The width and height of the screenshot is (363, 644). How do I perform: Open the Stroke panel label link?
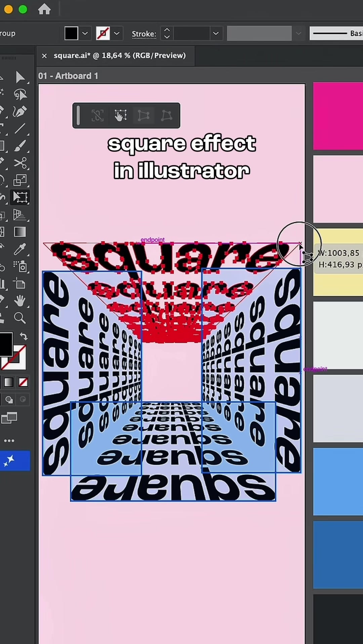coord(144,34)
